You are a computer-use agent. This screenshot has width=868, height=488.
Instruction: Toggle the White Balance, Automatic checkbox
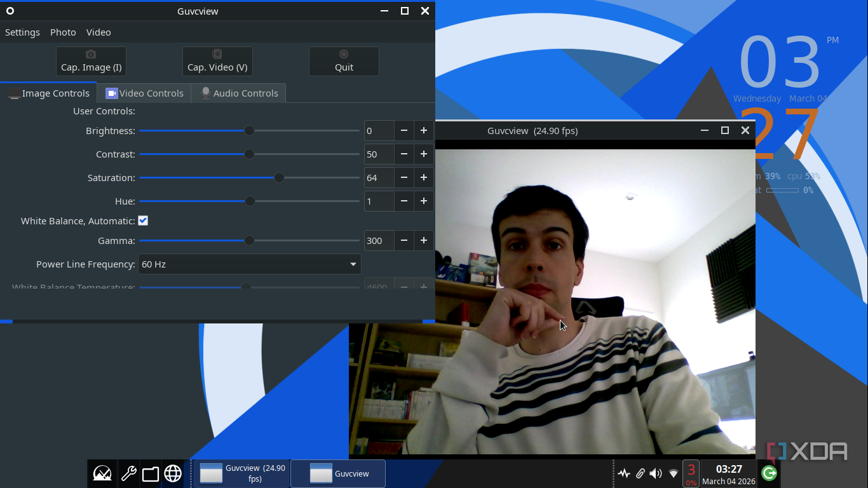pyautogui.click(x=143, y=220)
